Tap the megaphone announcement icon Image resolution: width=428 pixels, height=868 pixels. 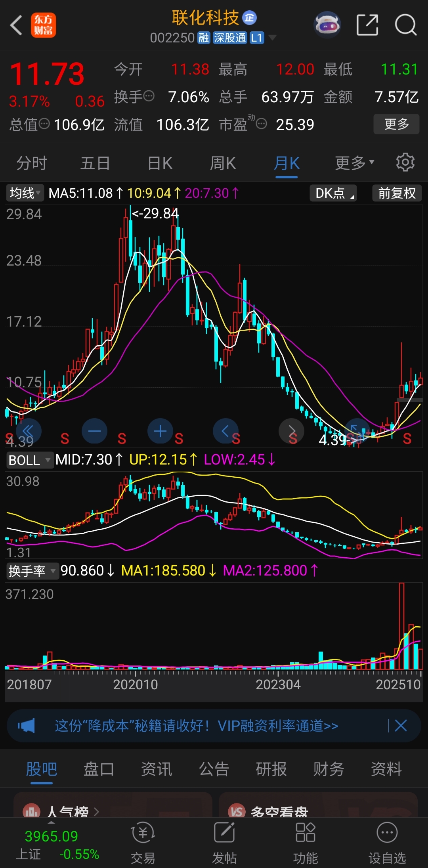26,726
